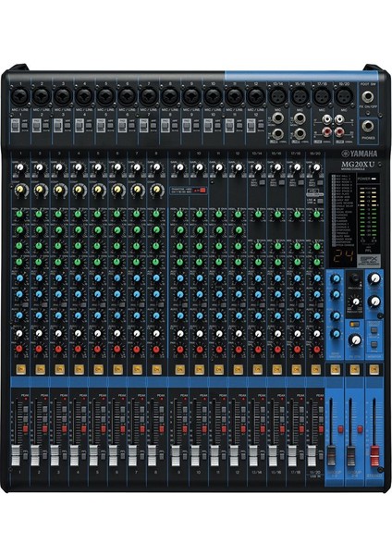Click the 17/18 red PAN knob
The width and height of the screenshot is (392, 555).
tap(297, 349)
